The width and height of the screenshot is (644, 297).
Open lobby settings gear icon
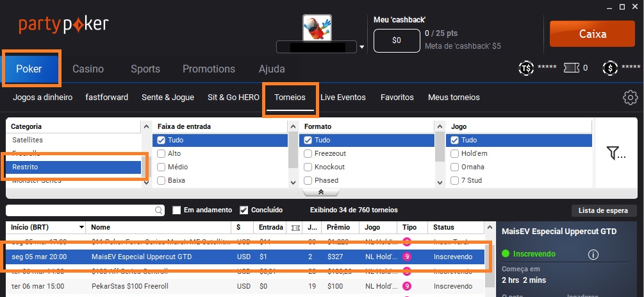pyautogui.click(x=631, y=98)
